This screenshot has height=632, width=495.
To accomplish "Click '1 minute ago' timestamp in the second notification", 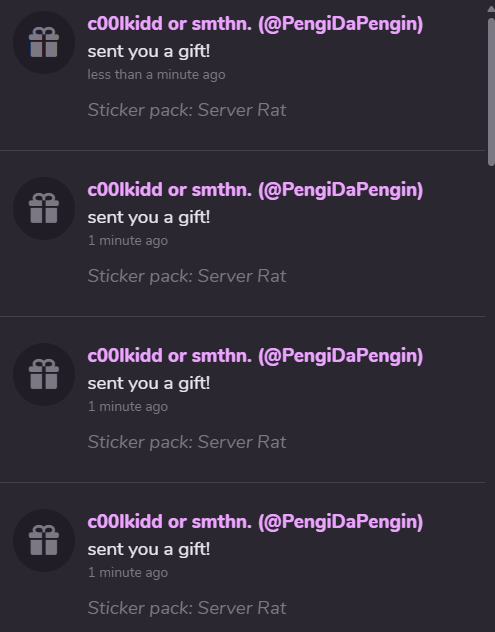I will pyautogui.click(x=128, y=241).
